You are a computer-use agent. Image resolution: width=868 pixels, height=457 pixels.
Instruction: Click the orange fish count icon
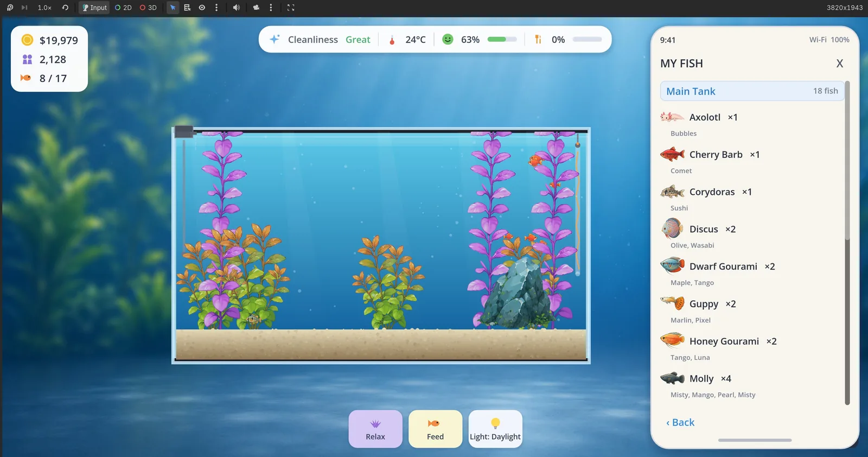click(26, 78)
